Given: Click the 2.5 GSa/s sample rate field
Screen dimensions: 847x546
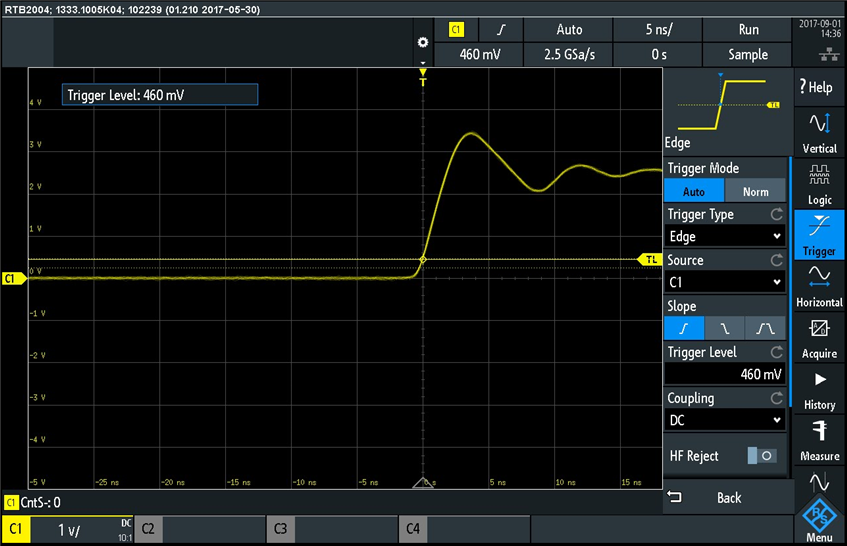Looking at the screenshot, I should click(569, 55).
